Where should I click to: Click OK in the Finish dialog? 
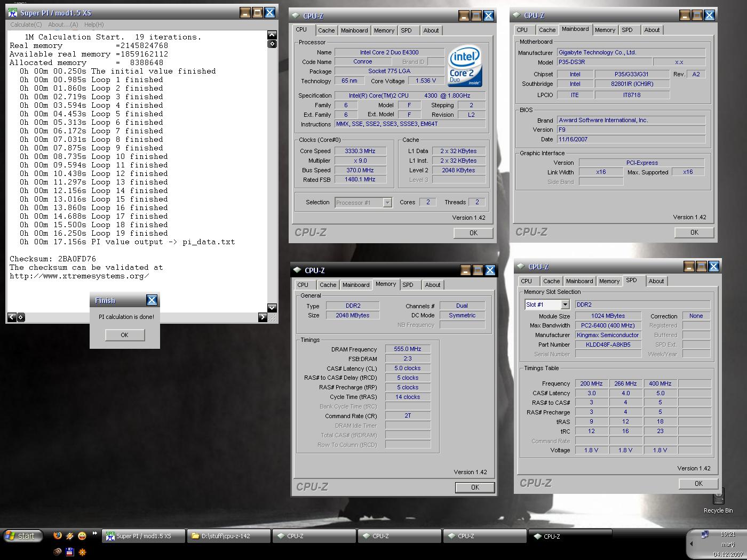coord(124,335)
